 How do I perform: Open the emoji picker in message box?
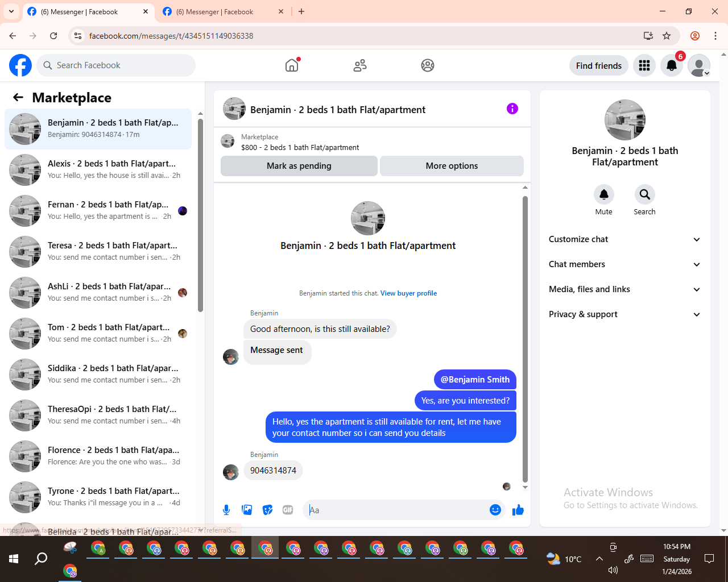click(x=495, y=510)
